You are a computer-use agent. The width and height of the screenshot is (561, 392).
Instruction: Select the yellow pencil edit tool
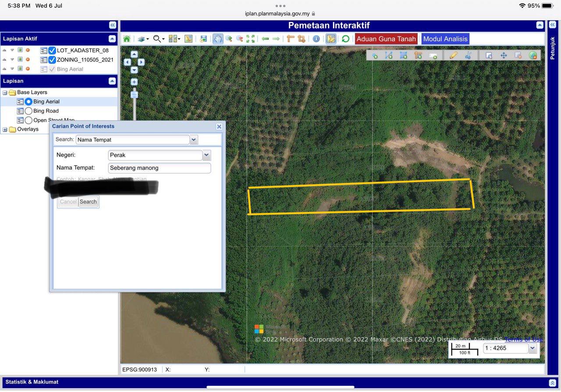tap(453, 55)
